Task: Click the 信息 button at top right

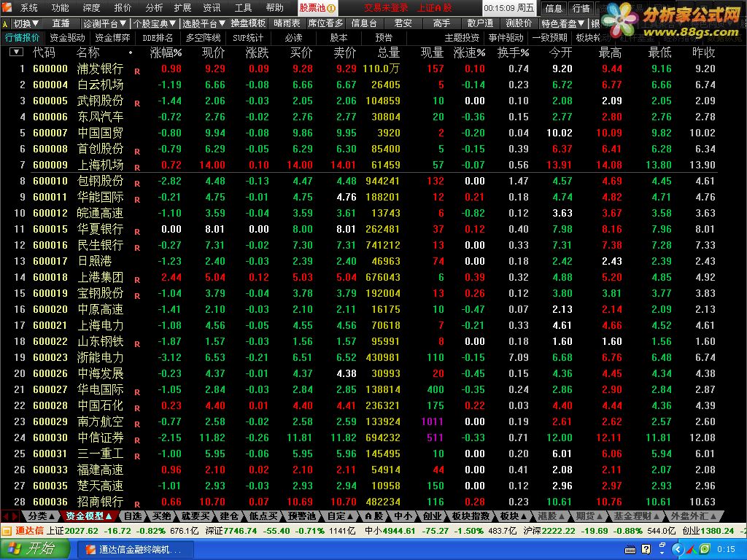Action: coord(554,8)
